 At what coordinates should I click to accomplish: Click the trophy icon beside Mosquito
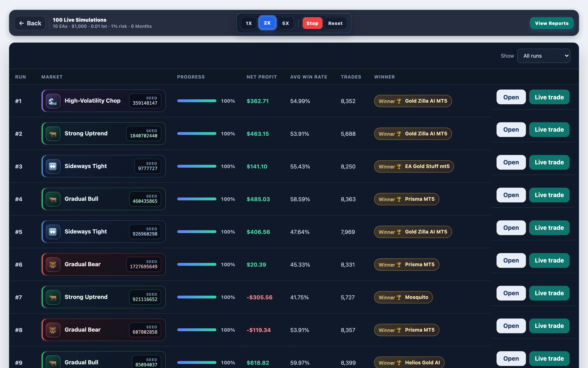coord(399,297)
